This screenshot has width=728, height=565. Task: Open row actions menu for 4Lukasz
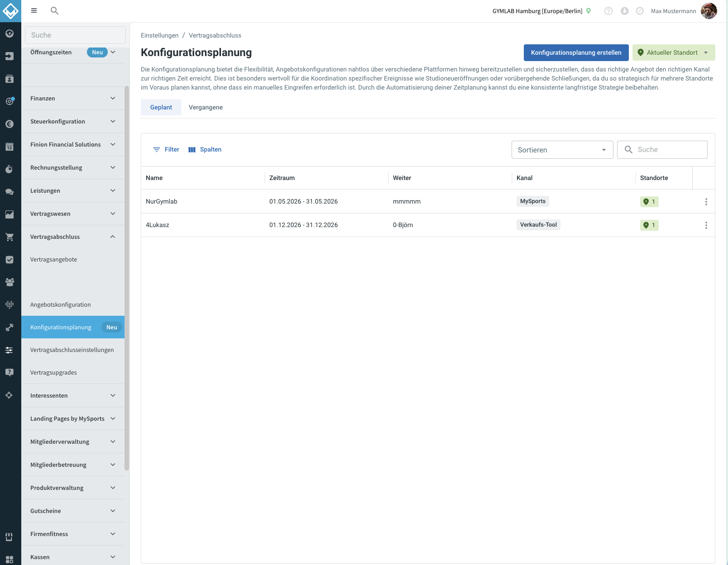pyautogui.click(x=706, y=225)
